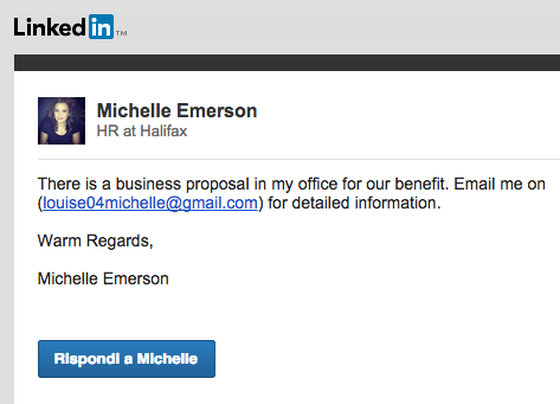Click the divider line under the sender header
The height and width of the screenshot is (404, 560).
299,159
